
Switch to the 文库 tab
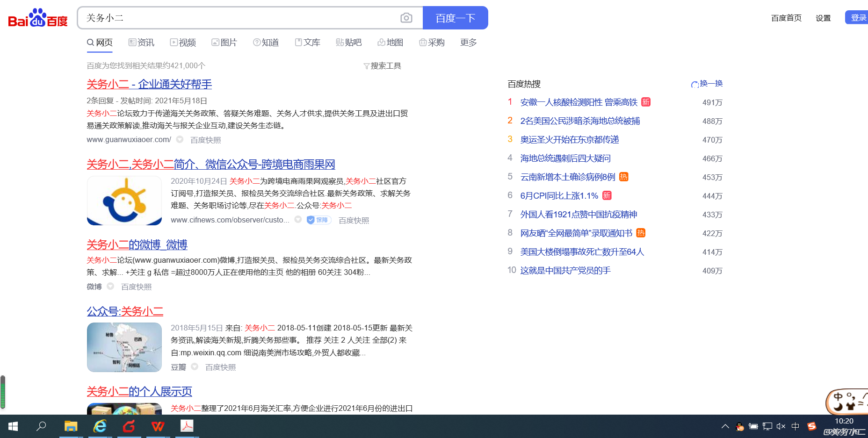tap(307, 43)
